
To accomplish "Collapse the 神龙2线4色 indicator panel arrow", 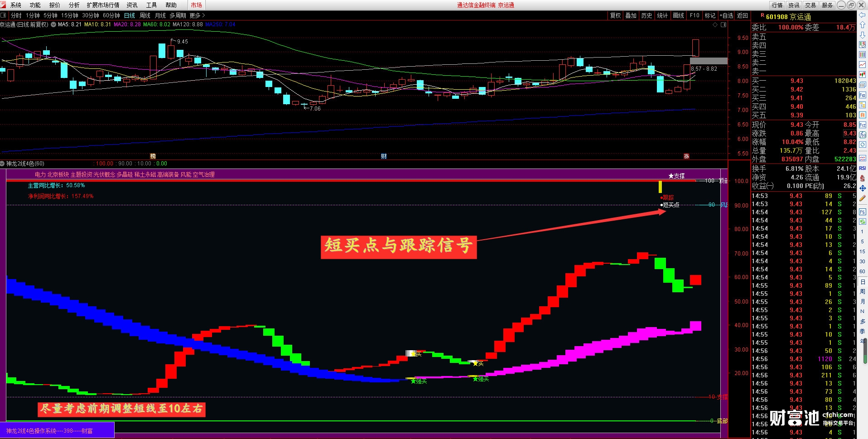I will [3, 164].
